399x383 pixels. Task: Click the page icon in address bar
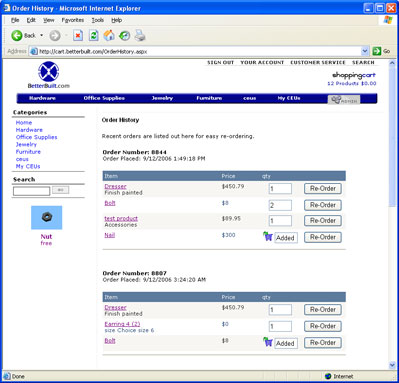coord(34,51)
